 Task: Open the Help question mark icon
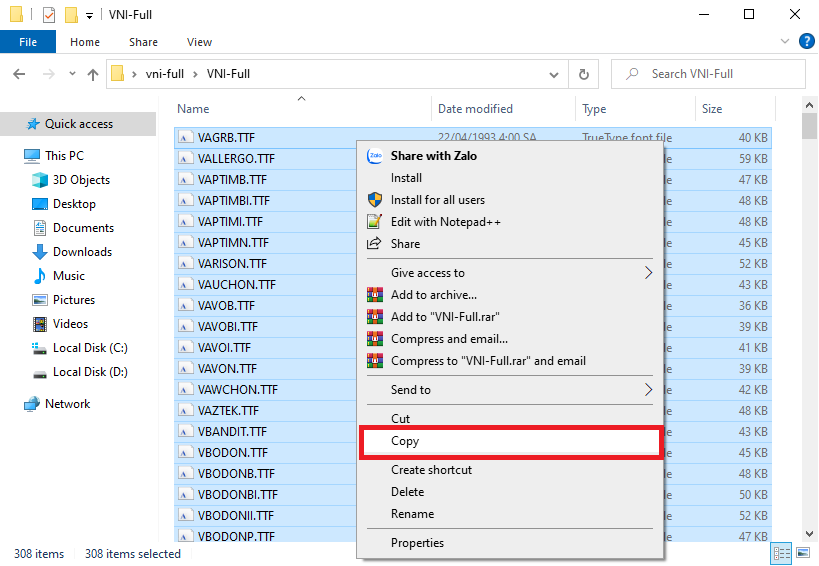click(807, 42)
